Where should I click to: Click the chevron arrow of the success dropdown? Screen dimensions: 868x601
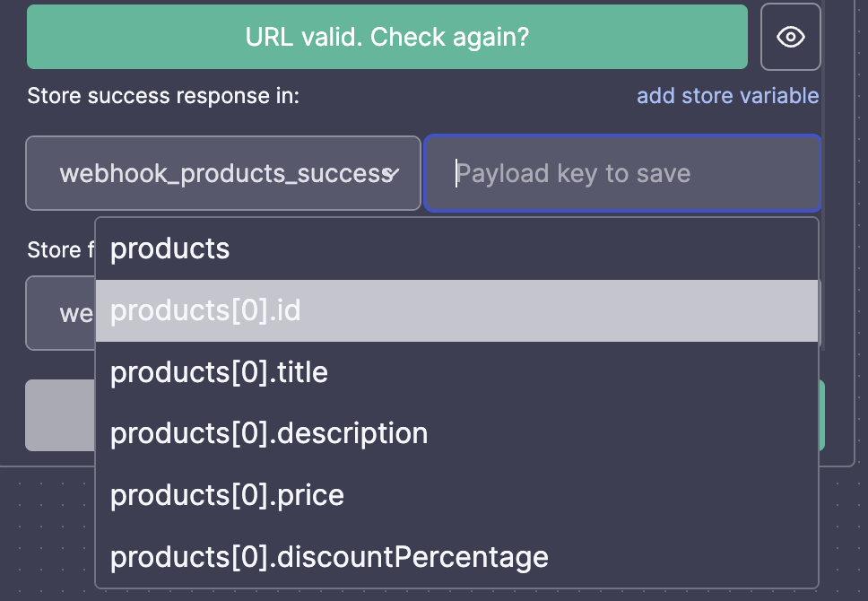391,174
